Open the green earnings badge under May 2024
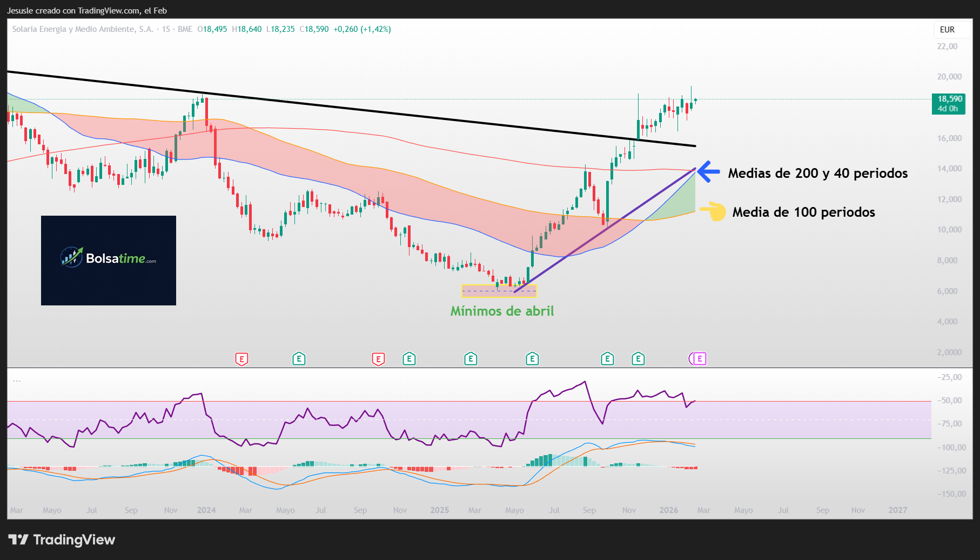 [299, 358]
